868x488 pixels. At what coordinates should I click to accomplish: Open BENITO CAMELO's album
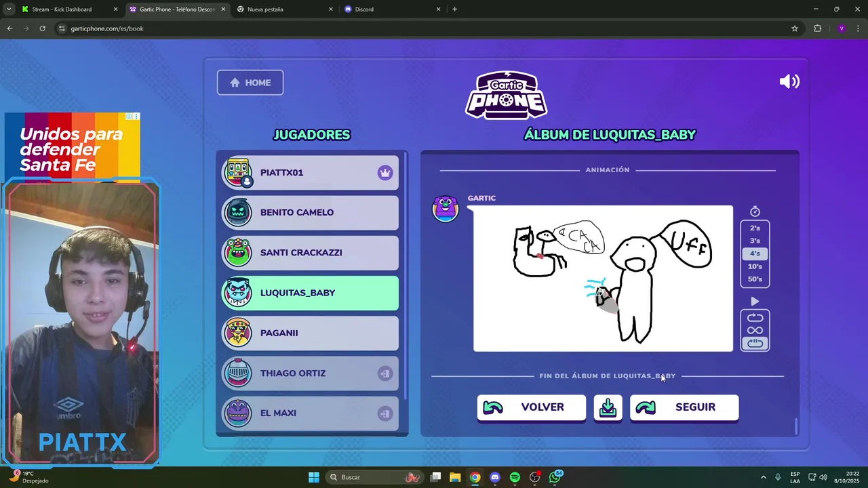[x=311, y=213]
